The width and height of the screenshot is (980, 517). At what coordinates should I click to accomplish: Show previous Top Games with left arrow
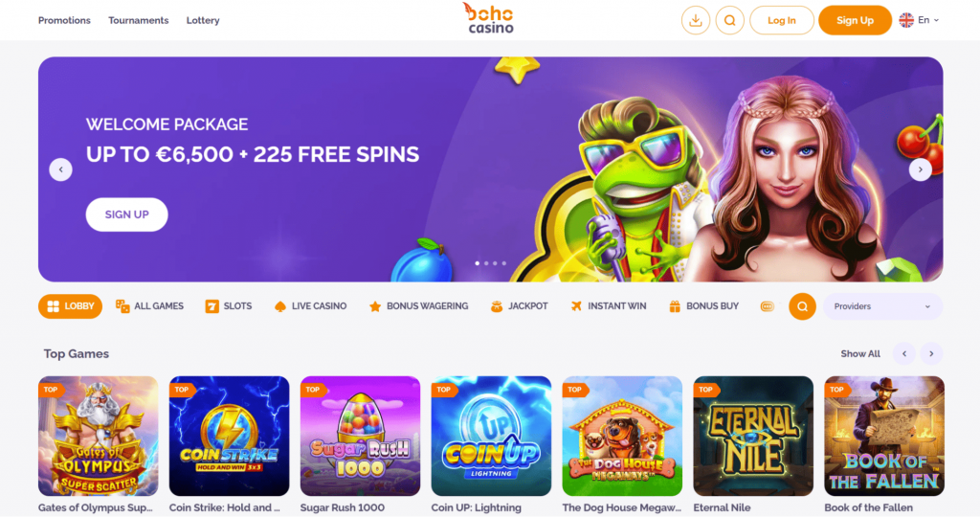pyautogui.click(x=903, y=354)
